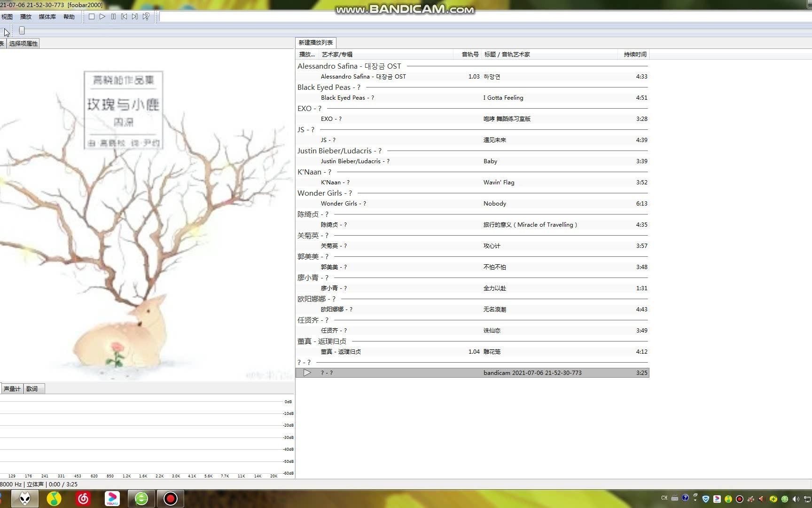This screenshot has height=508, width=812.
Task: Select the 攻心计 track
Action: (x=472, y=246)
